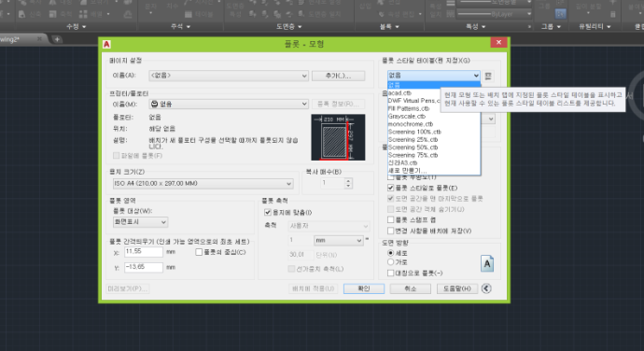Viewport: 644px width, 351px height.
Task: Select Grayscale.ctb plot style
Action: pyautogui.click(x=434, y=117)
